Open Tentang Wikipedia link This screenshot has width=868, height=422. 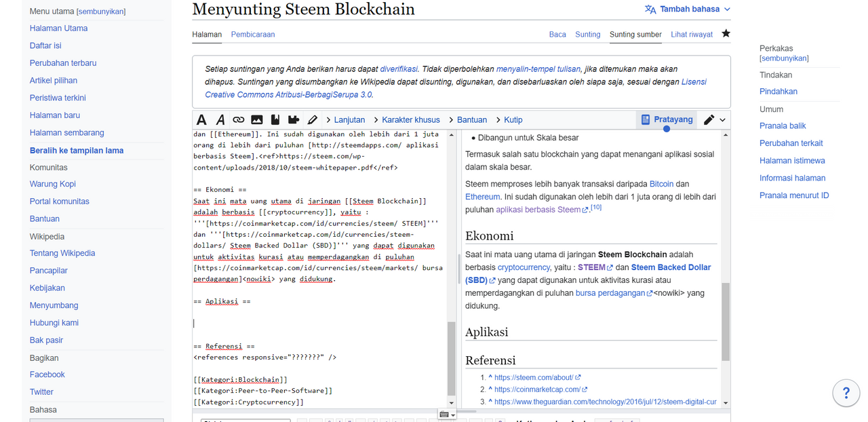[x=62, y=253]
